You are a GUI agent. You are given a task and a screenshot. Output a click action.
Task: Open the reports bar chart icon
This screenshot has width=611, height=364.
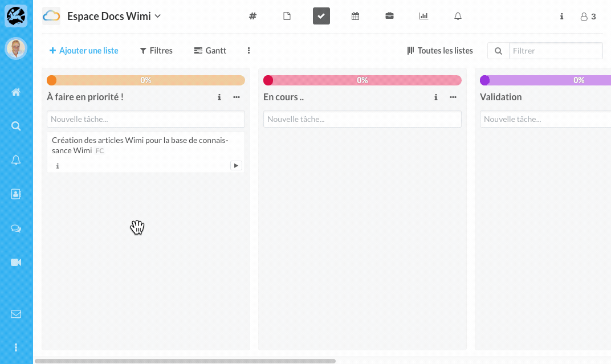pyautogui.click(x=423, y=17)
